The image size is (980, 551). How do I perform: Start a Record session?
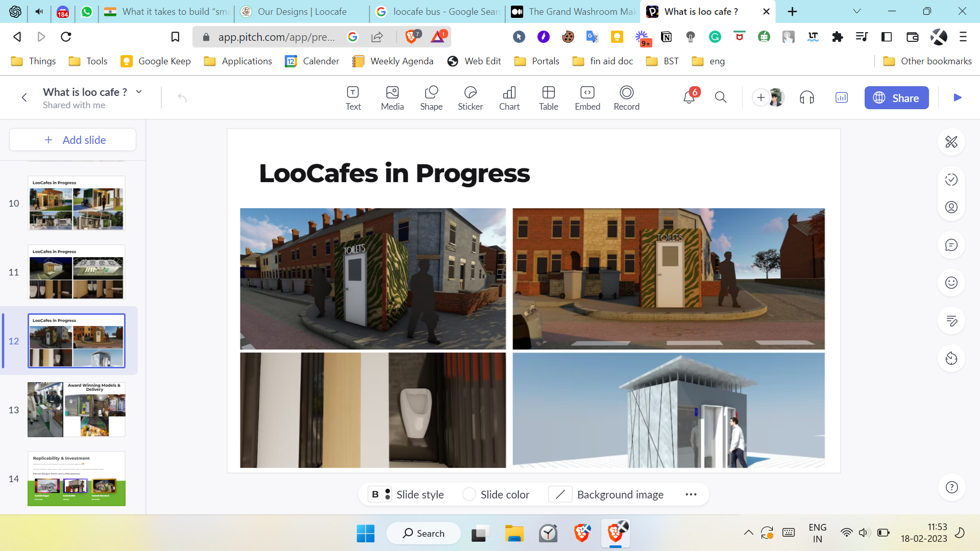coord(626,97)
